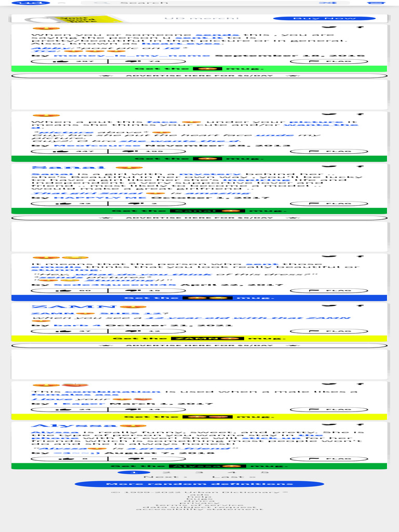The height and width of the screenshot is (532, 399).
Task: Open 'accessibility statement' footer link
Action: click(x=199, y=509)
